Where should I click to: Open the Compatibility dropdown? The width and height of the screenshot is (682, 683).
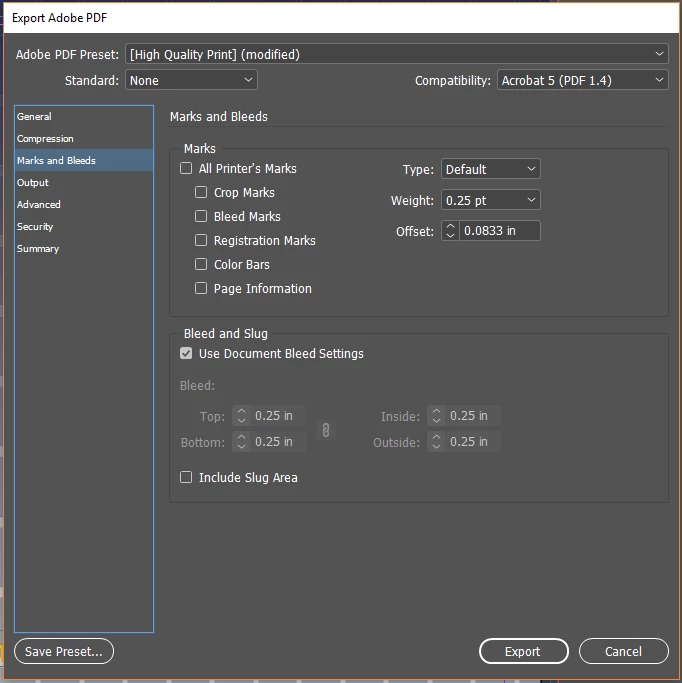pyautogui.click(x=583, y=80)
